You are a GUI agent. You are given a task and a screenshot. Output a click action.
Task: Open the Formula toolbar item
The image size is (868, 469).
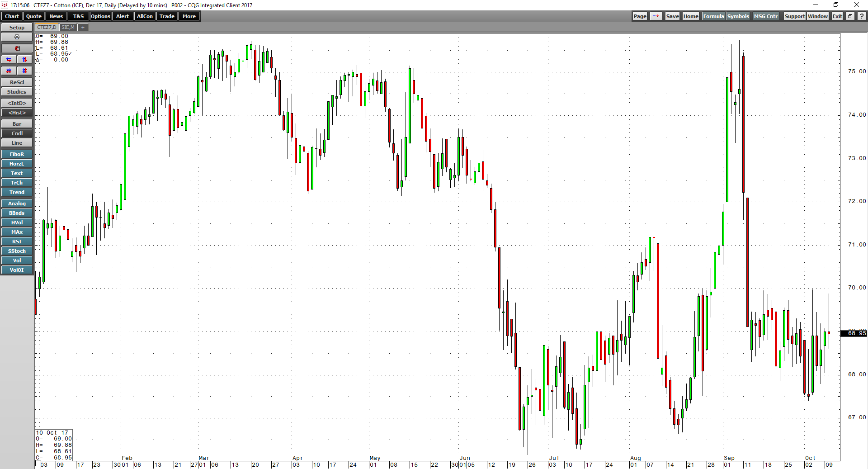(713, 16)
